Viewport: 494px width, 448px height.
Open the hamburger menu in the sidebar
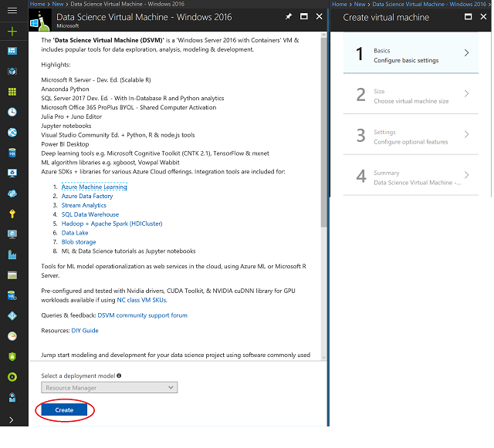12,12
